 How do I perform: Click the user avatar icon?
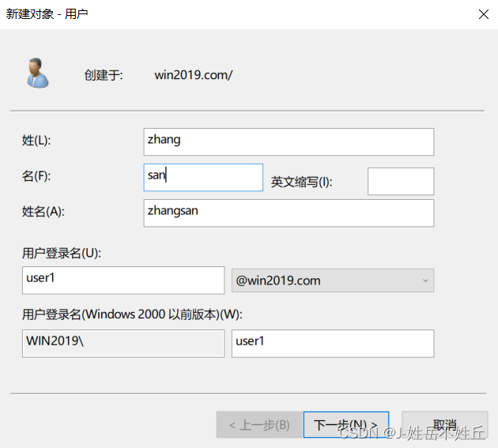37,73
